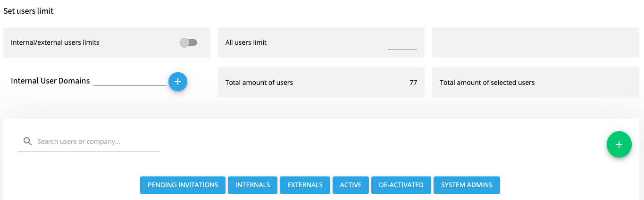Click the user count value 77
644x200 pixels.
click(x=413, y=83)
